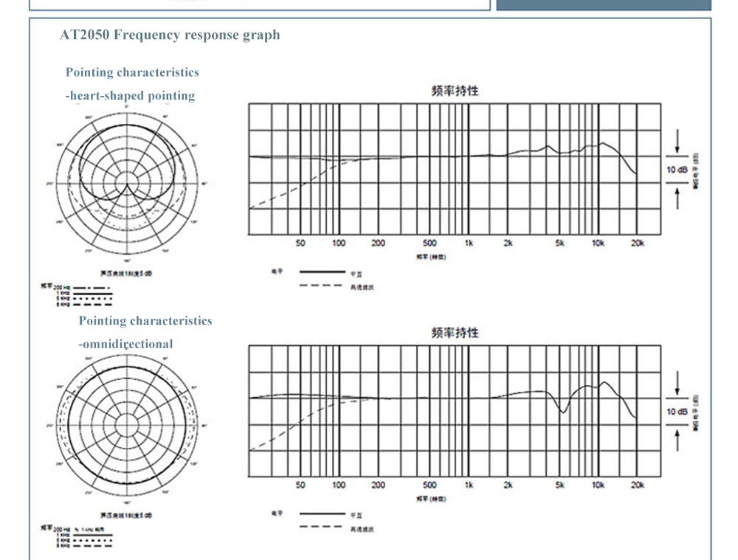The height and width of the screenshot is (560, 738).
Task: Click the dashed-line legend sample under heart-shaped chart
Action: 321,286
